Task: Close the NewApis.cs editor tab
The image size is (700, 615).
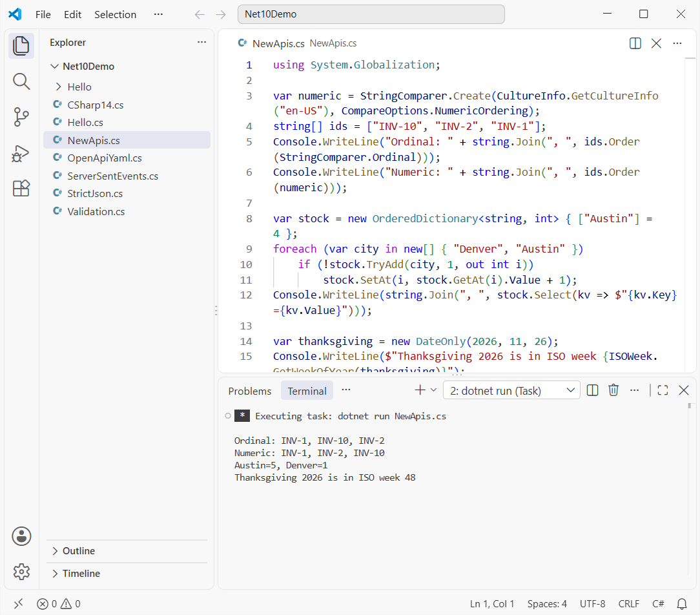Action: [x=656, y=43]
